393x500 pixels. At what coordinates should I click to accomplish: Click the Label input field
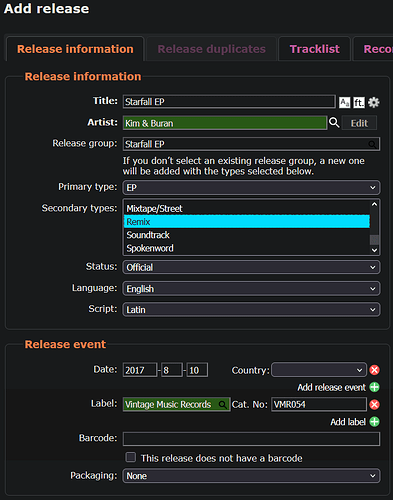[176, 405]
